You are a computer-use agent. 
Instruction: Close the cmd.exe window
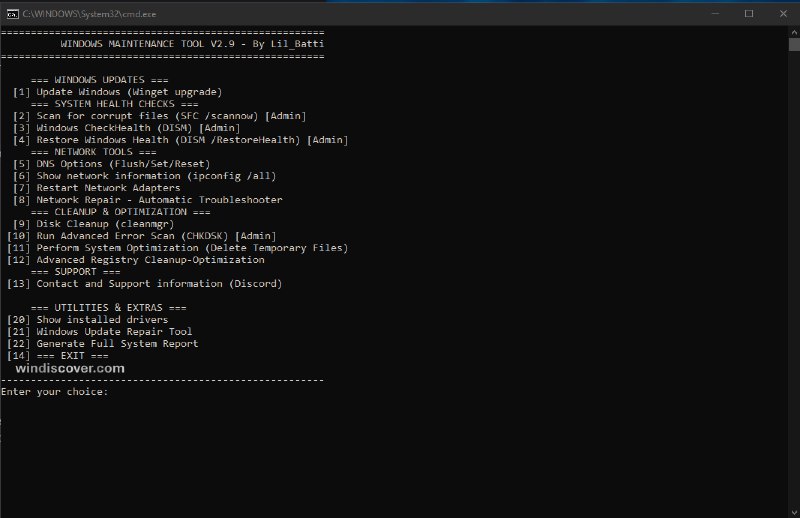click(783, 14)
